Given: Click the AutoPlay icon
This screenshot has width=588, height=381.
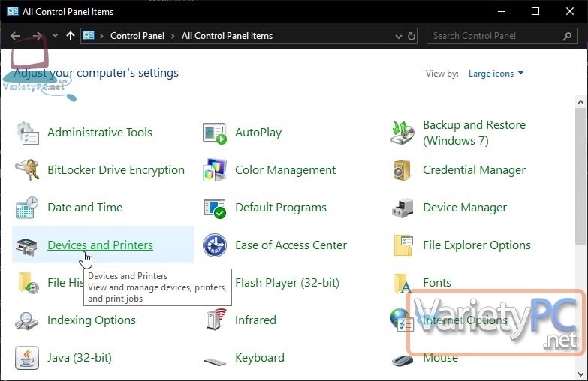Looking at the screenshot, I should tap(215, 133).
